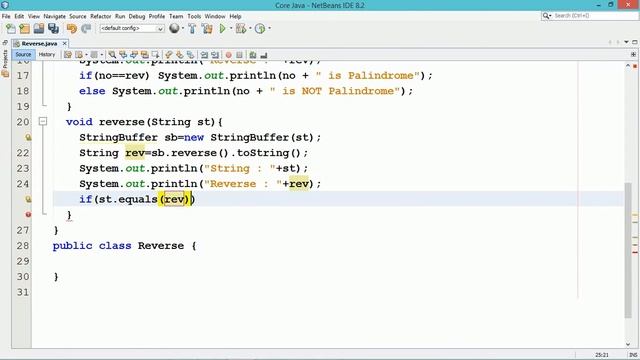This screenshot has width=640, height=360.
Task: Click the editor split toggle at toolbar right
Action: click(x=633, y=54)
